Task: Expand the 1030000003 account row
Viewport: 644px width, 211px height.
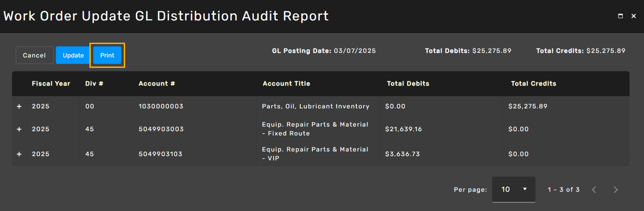Action: (19, 106)
